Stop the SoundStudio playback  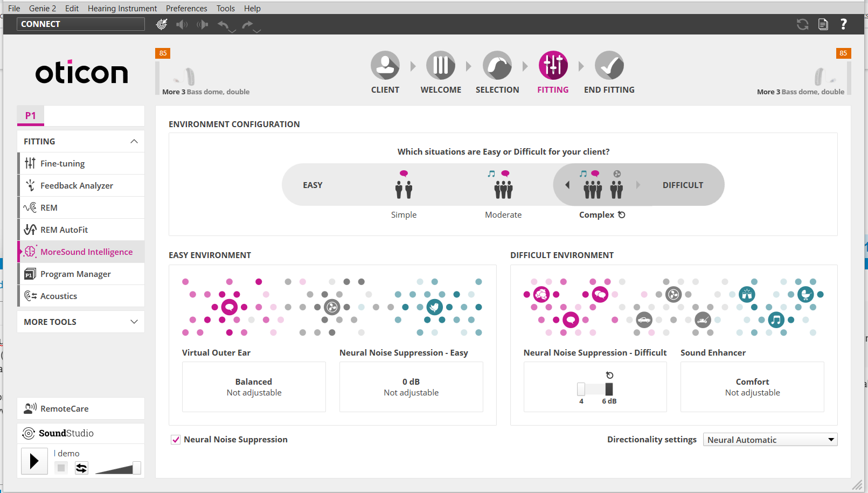[61, 468]
